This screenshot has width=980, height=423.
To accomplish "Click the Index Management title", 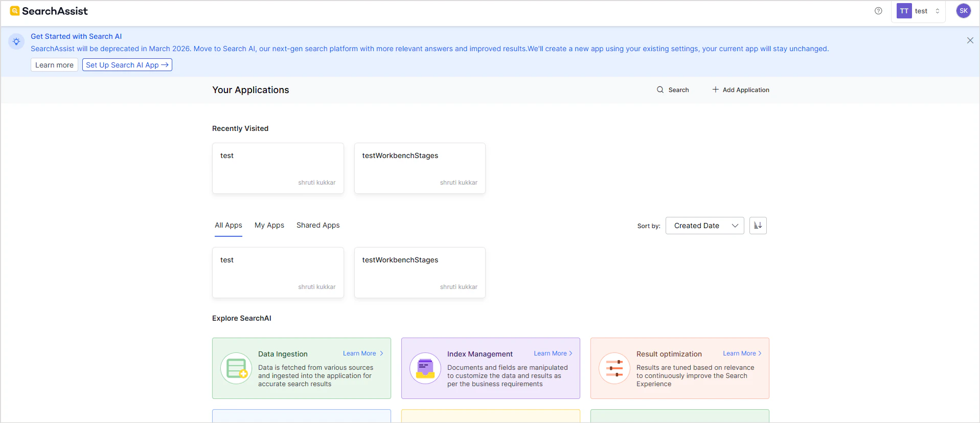I will 480,354.
